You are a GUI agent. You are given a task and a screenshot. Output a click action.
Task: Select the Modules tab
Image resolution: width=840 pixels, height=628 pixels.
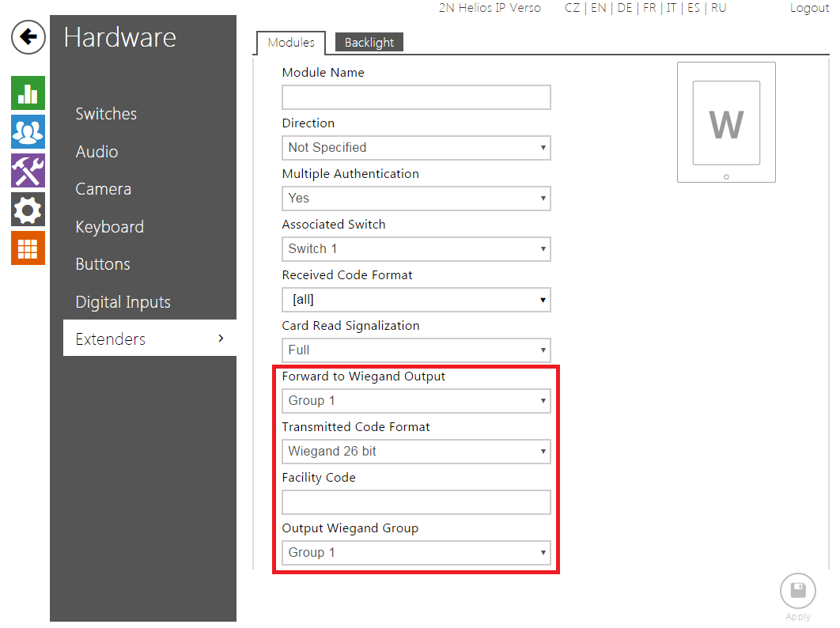291,43
